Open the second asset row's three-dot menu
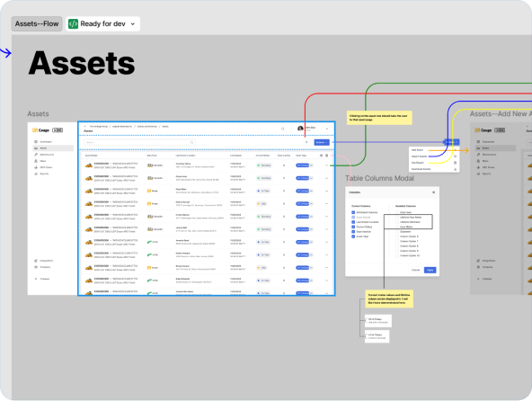 (x=326, y=178)
